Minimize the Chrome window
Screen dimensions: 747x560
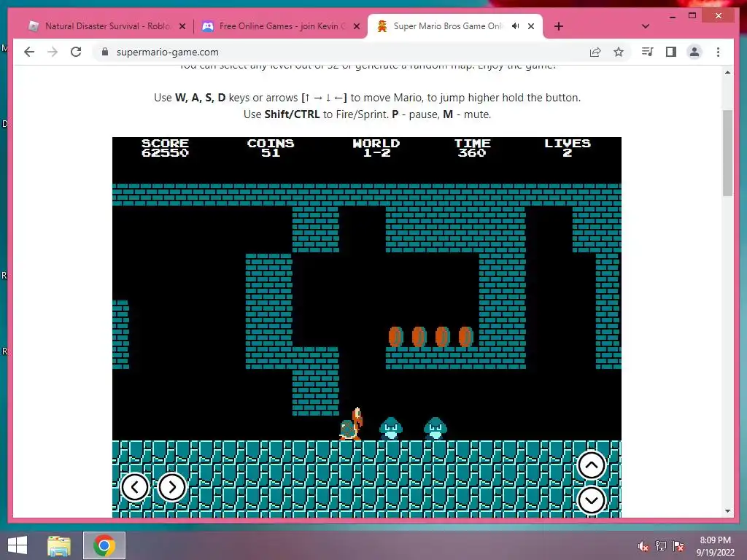673,16
